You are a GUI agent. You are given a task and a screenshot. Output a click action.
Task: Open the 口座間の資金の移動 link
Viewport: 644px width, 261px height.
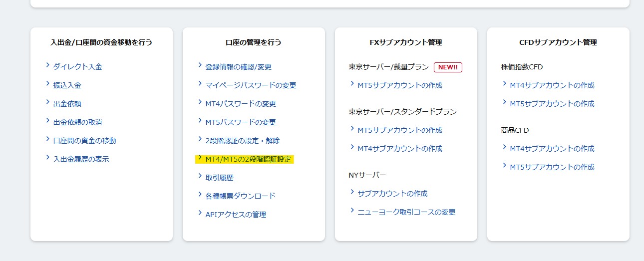tap(84, 141)
